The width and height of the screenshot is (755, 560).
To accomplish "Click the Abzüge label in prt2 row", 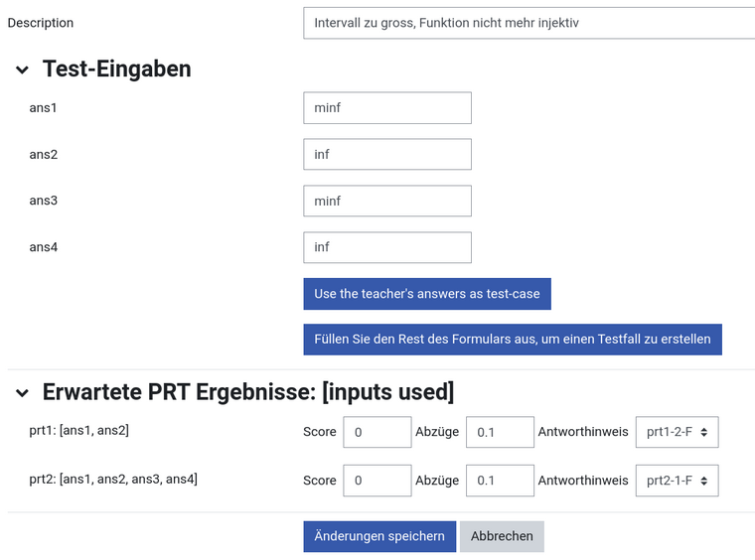I will 437,481.
